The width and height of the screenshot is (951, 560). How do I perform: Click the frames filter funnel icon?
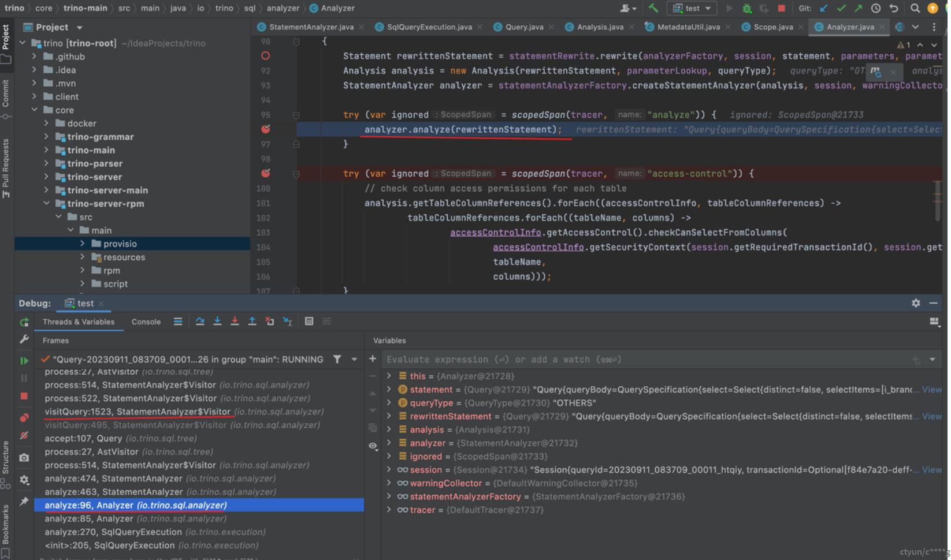point(337,359)
